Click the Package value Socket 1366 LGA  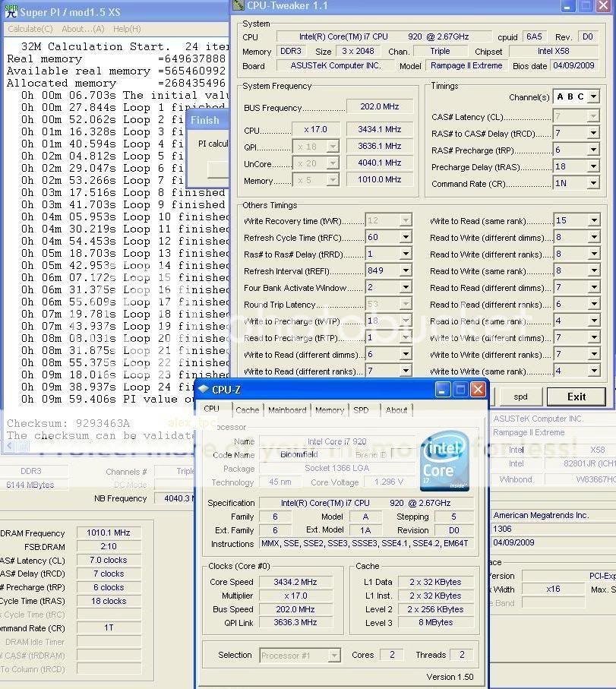(337, 469)
